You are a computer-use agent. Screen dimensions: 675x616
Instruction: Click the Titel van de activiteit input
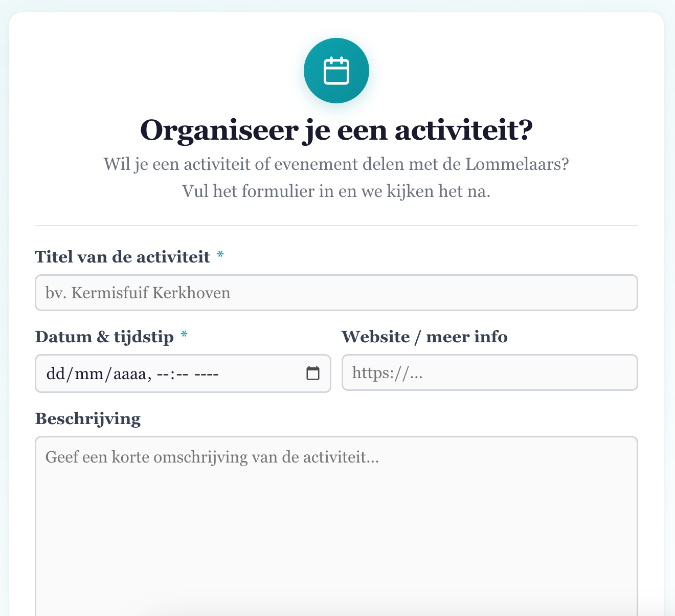coord(336,293)
